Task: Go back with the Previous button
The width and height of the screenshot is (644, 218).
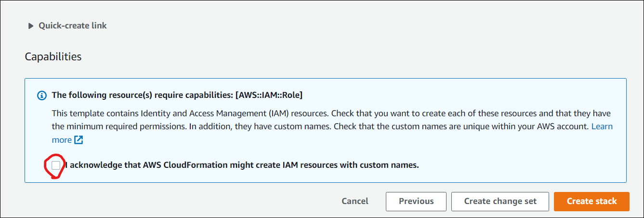Action: 416,202
